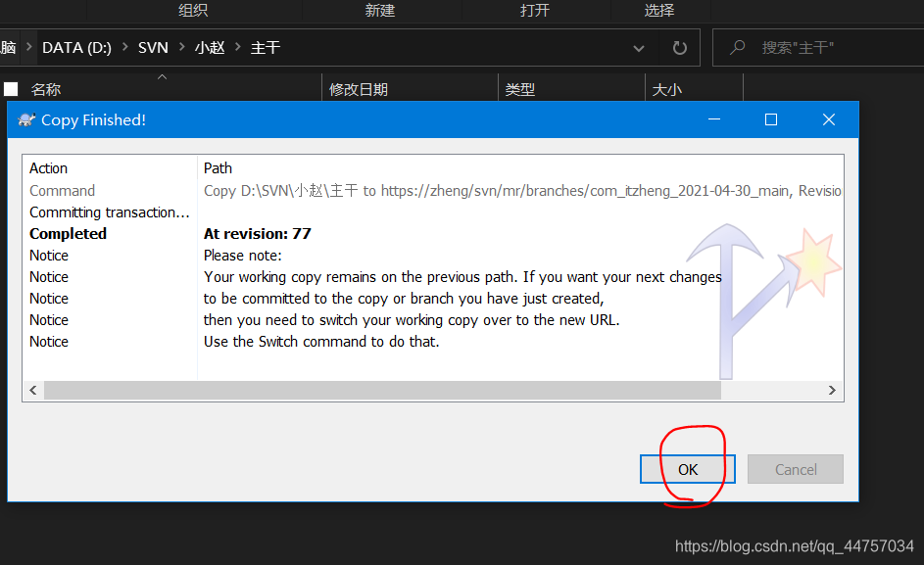Sort Explorer files by 大小 column

pyautogui.click(x=667, y=89)
